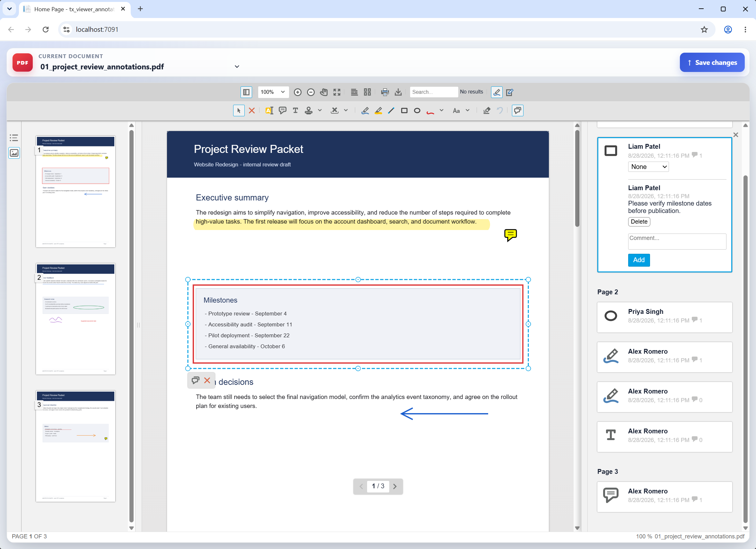
Task: Delete selected annotation via popup X
Action: [x=207, y=380]
